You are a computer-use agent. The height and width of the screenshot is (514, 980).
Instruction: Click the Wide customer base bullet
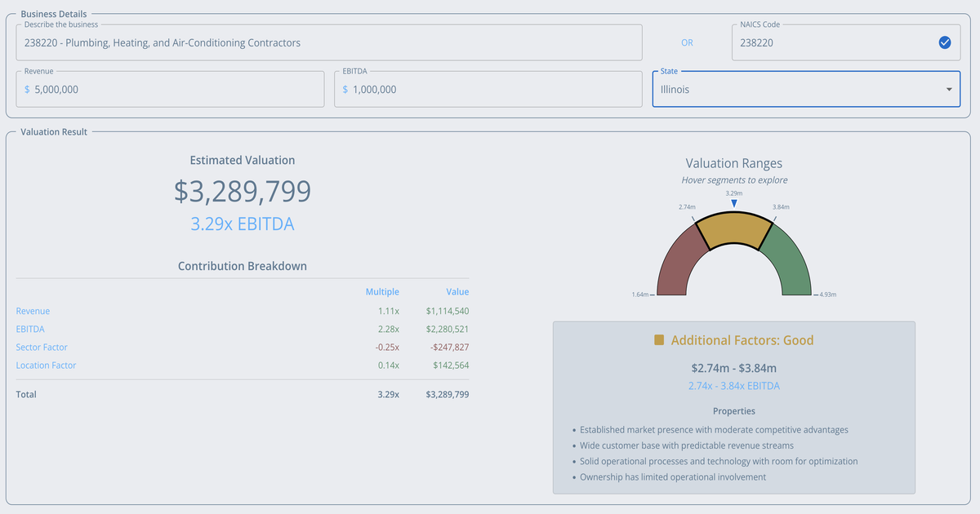tap(686, 445)
